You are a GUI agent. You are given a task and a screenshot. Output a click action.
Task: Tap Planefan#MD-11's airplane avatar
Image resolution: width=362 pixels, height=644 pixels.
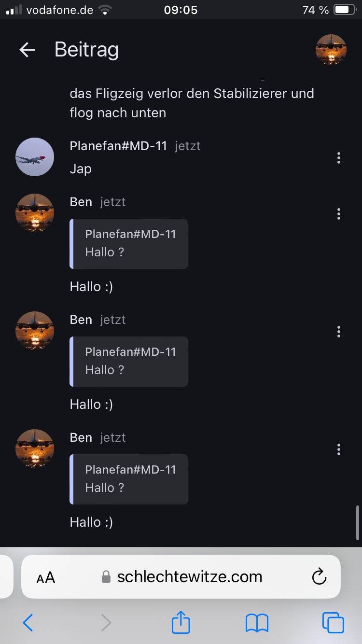pyautogui.click(x=35, y=157)
